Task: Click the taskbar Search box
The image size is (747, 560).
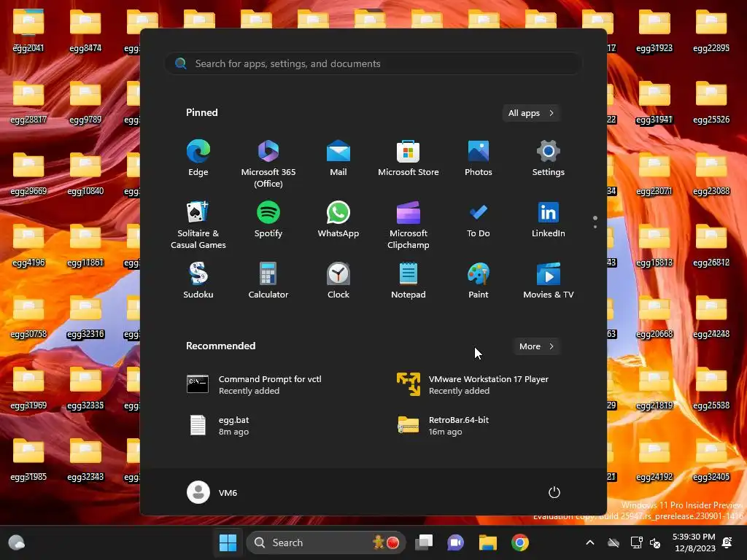Action: 326,542
